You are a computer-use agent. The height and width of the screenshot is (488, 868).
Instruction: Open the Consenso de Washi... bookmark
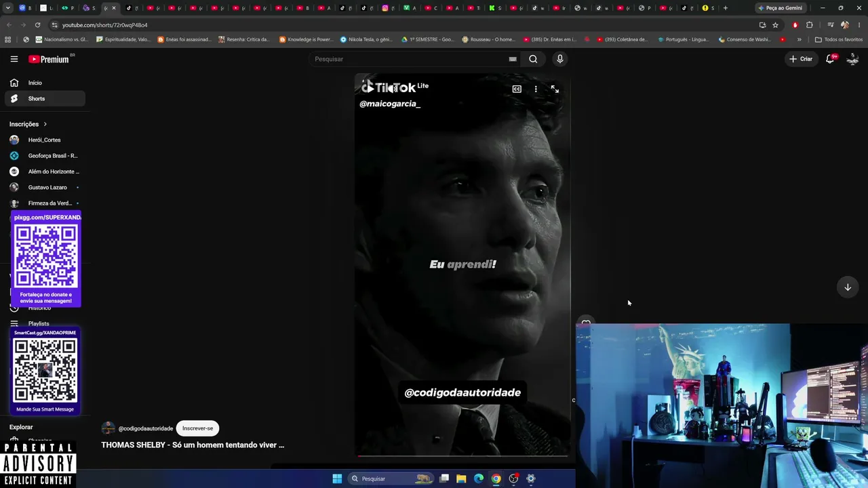click(745, 39)
